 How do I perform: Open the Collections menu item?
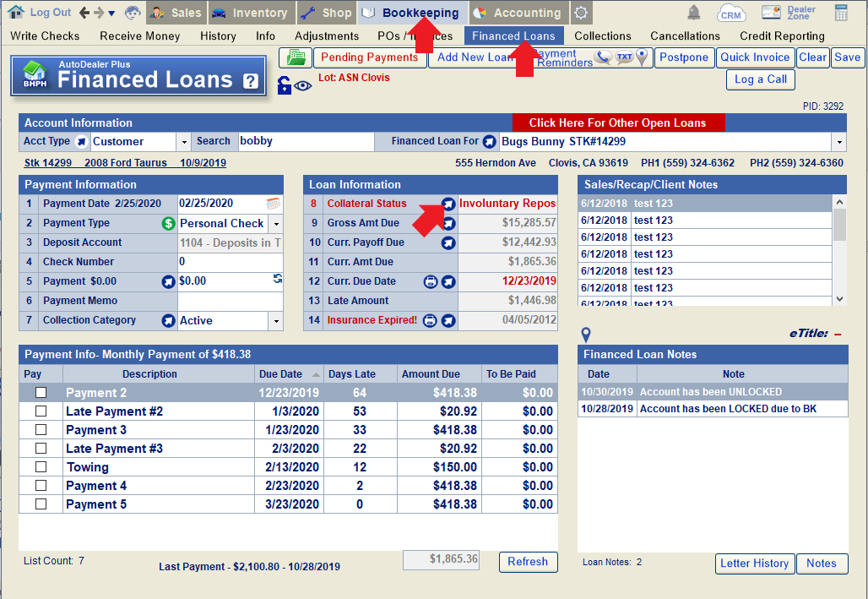click(603, 36)
